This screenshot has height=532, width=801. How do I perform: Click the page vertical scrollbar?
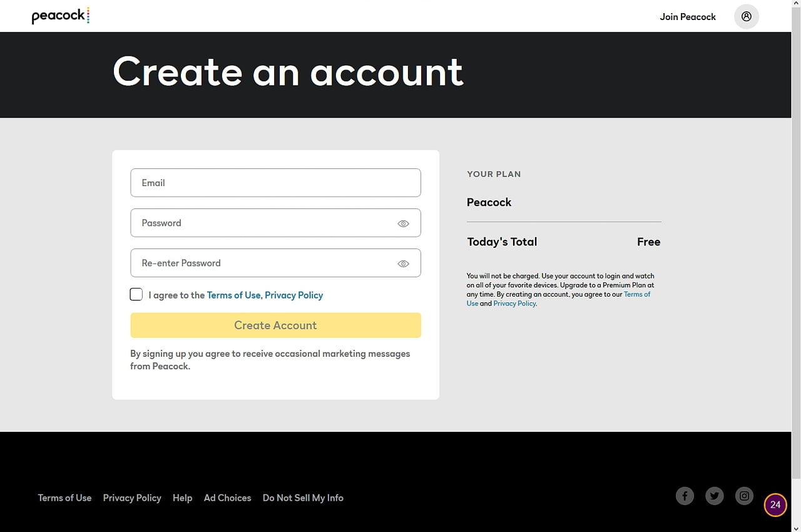click(x=796, y=250)
